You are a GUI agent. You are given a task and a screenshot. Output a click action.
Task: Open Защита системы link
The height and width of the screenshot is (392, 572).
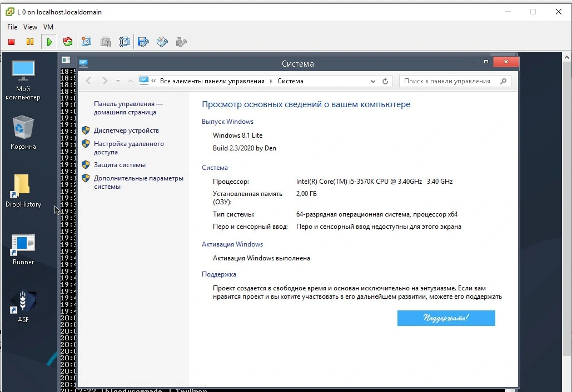(x=120, y=165)
